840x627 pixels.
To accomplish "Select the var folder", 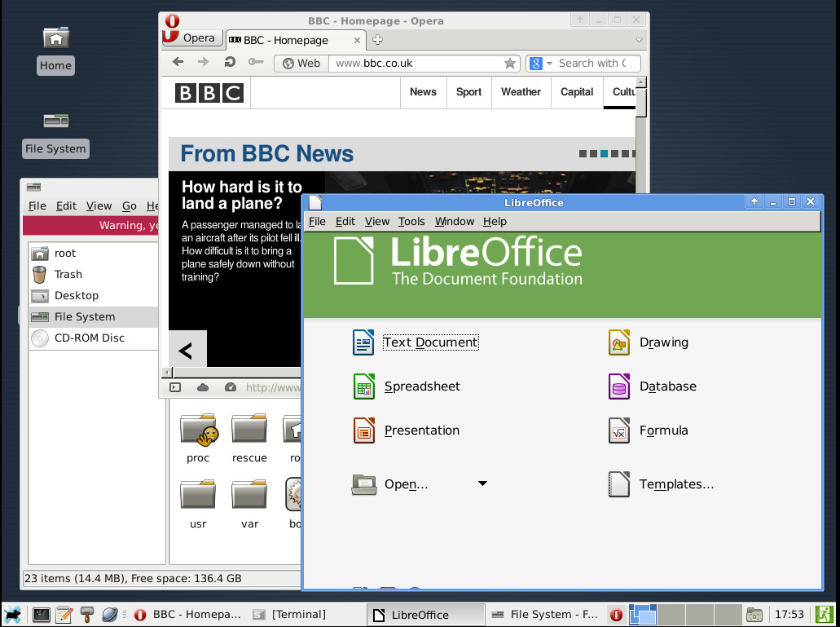I will [249, 504].
